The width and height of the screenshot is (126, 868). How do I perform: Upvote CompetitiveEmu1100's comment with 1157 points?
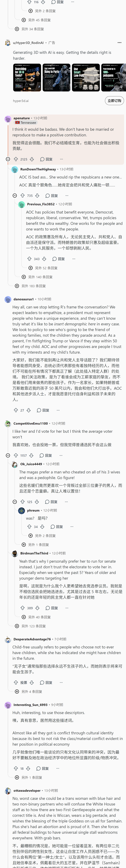[x=16, y=455]
